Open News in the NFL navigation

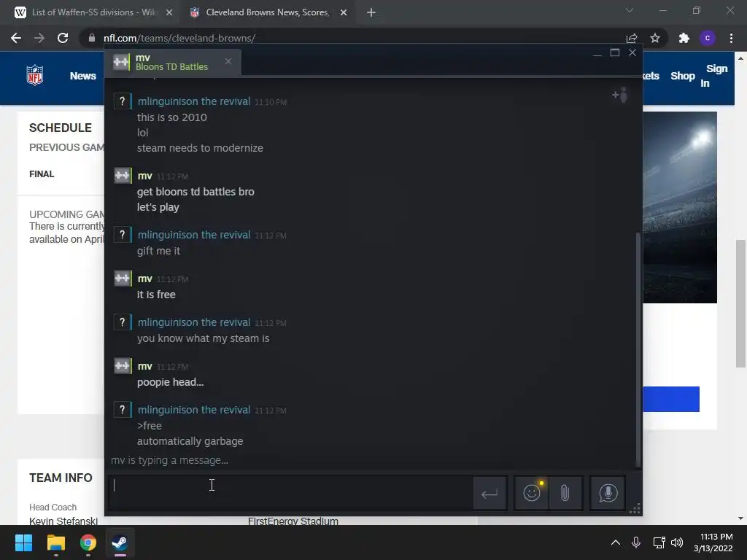tap(83, 76)
